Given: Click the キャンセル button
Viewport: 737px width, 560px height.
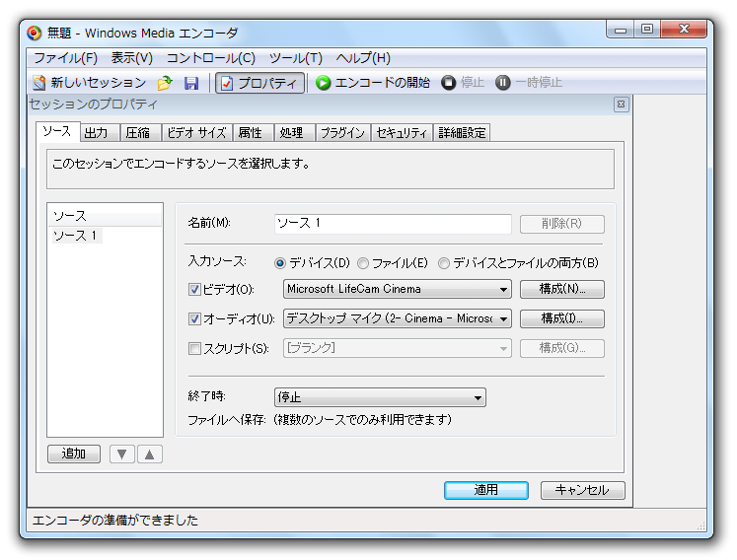Looking at the screenshot, I should (582, 490).
